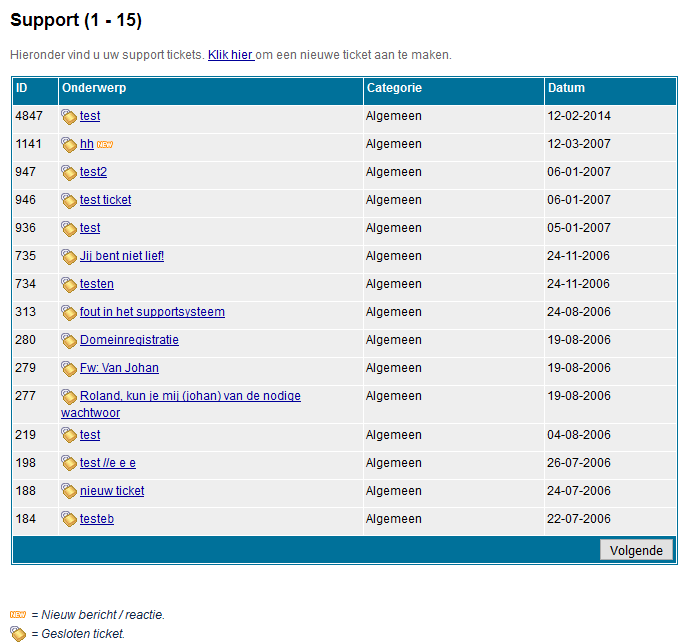The width and height of the screenshot is (688, 644).
Task: Click the Datum column header
Action: point(566,89)
